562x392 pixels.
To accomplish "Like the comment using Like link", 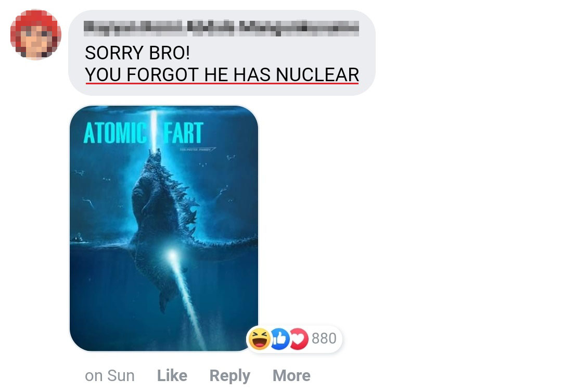I will pyautogui.click(x=172, y=375).
